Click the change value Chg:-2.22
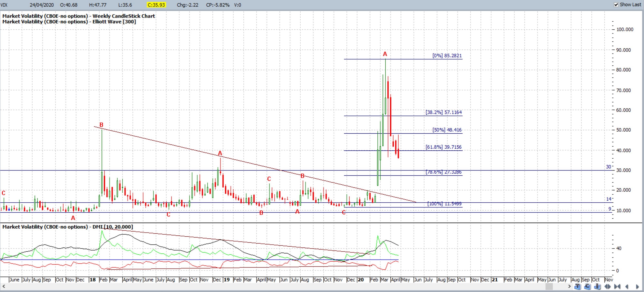Viewport: 644px width, 292px height. click(188, 5)
